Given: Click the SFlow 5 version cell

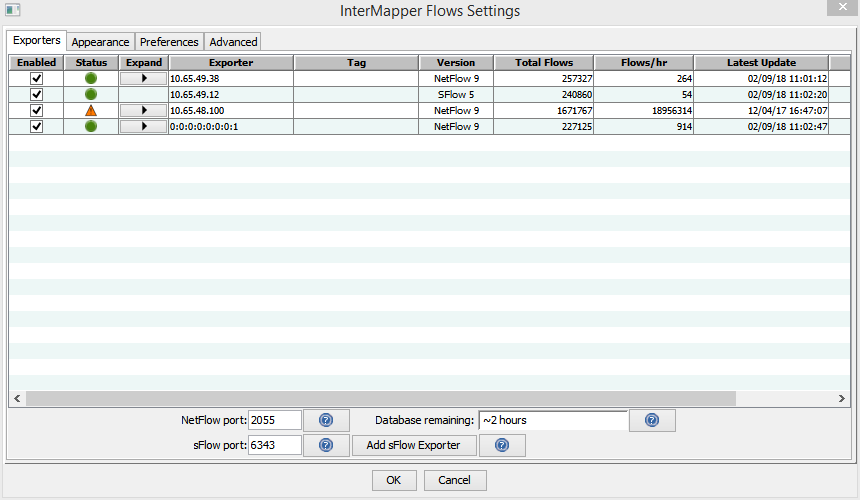Looking at the screenshot, I should click(x=456, y=94).
